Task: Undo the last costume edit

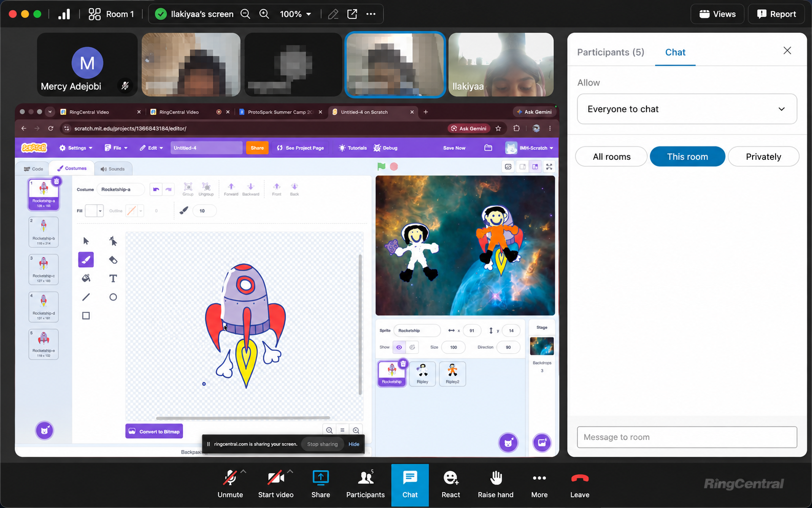Action: pos(156,189)
